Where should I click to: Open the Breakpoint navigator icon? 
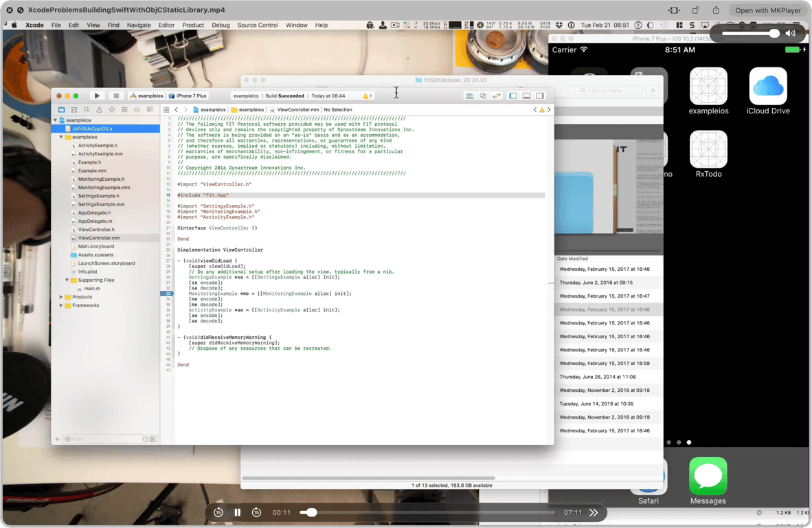[137, 110]
